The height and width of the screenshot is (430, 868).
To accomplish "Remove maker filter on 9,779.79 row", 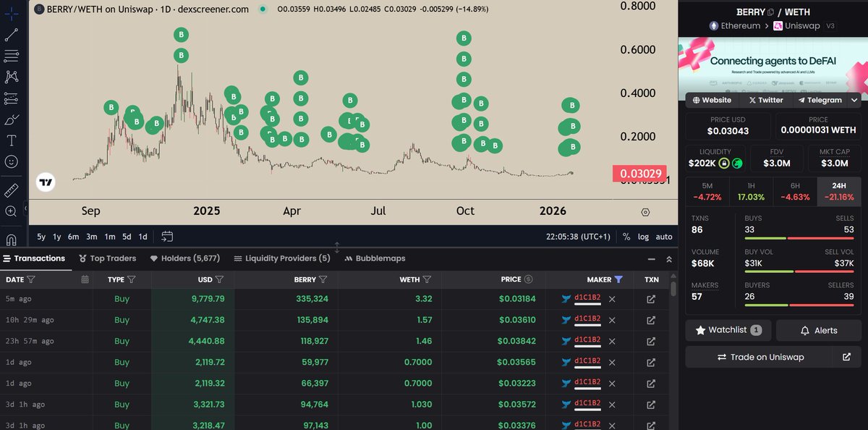I will (x=612, y=299).
